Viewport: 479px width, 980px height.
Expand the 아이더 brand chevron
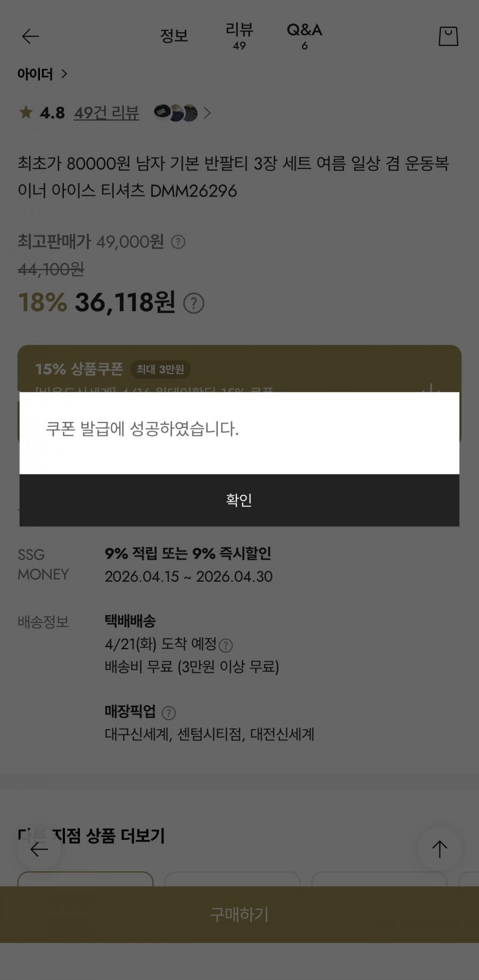tap(64, 73)
